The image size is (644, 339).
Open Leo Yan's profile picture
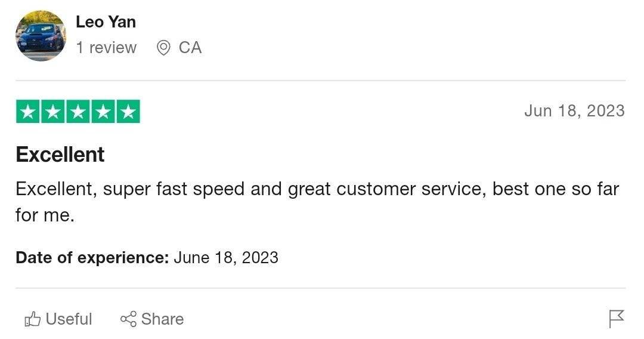[x=41, y=36]
